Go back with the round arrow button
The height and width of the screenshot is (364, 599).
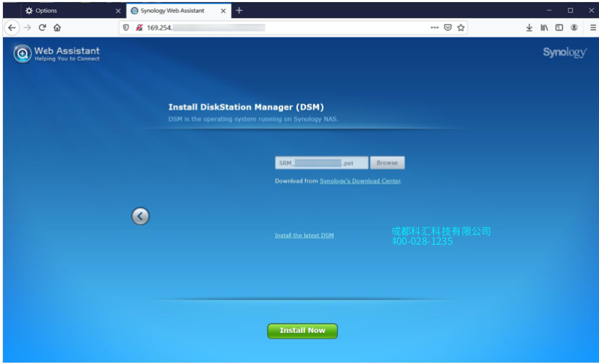pos(140,216)
